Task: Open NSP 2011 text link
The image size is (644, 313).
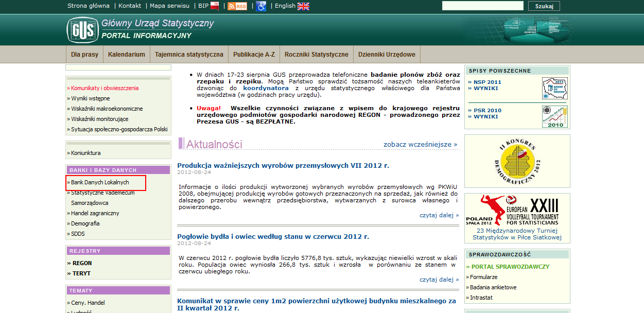Action: click(488, 82)
